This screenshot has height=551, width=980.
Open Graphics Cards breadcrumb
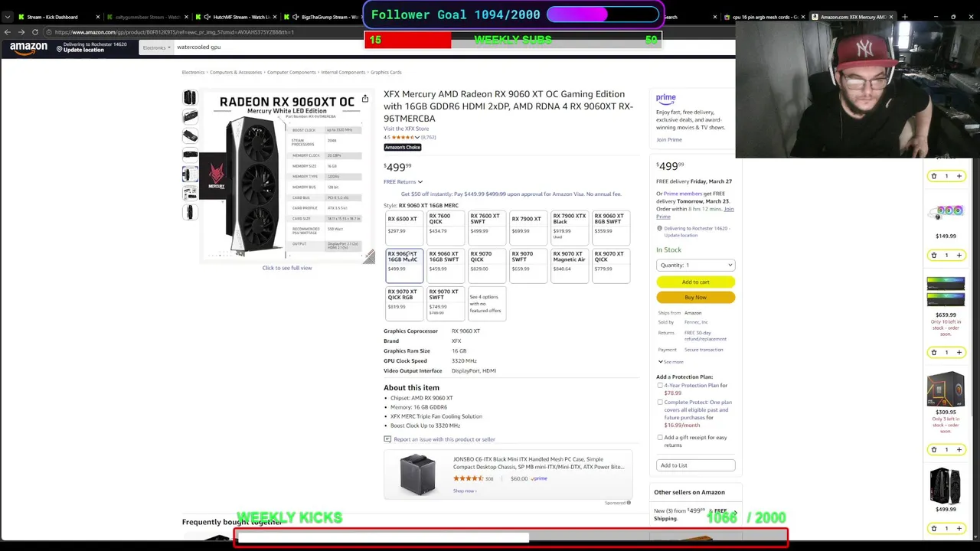point(386,73)
